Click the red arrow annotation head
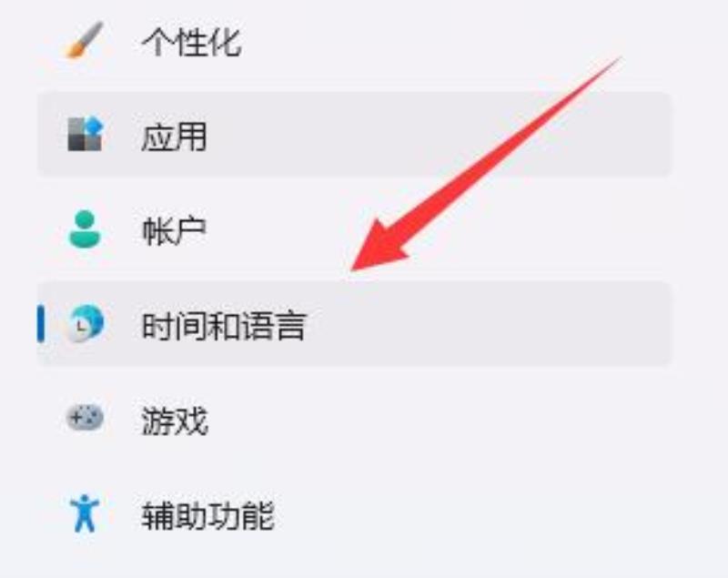The height and width of the screenshot is (578, 728). tap(379, 246)
